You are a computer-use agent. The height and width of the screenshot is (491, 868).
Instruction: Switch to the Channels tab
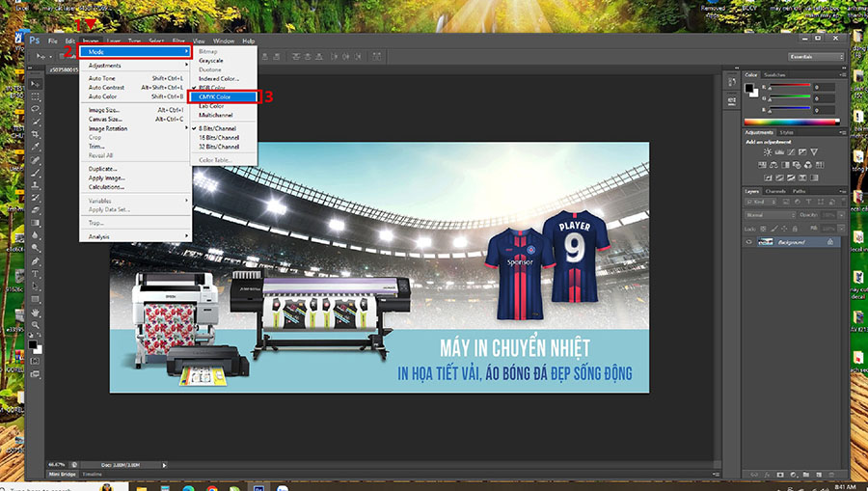pyautogui.click(x=775, y=191)
